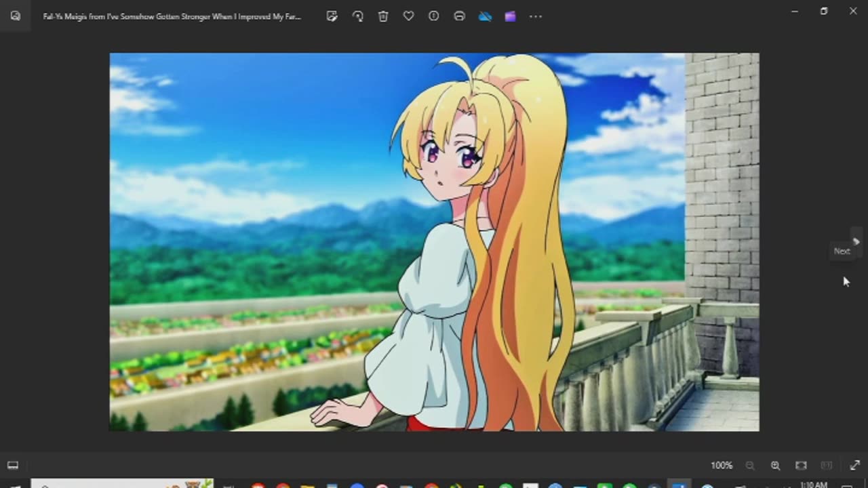The height and width of the screenshot is (488, 868).
Task: Enter full screen with the diagonal arrows
Action: click(x=854, y=466)
